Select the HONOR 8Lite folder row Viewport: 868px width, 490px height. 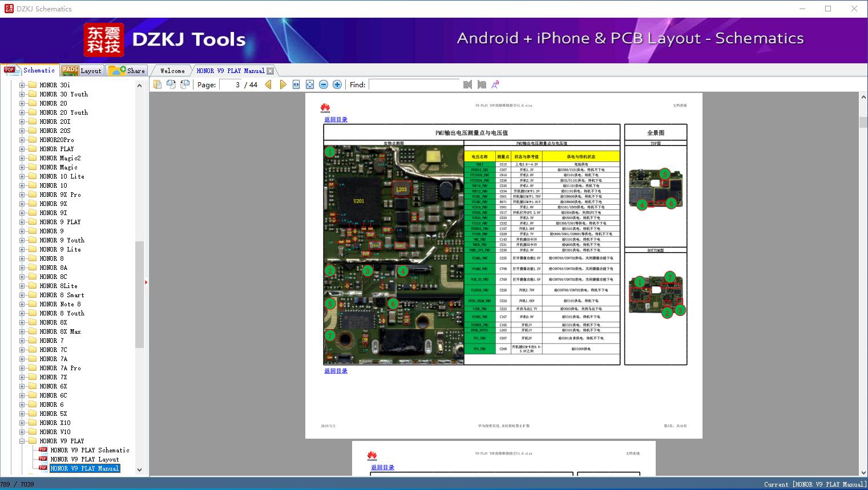pyautogui.click(x=58, y=286)
